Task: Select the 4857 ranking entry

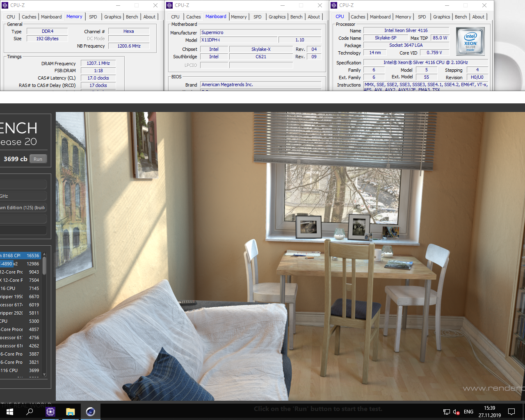Action: click(21, 329)
